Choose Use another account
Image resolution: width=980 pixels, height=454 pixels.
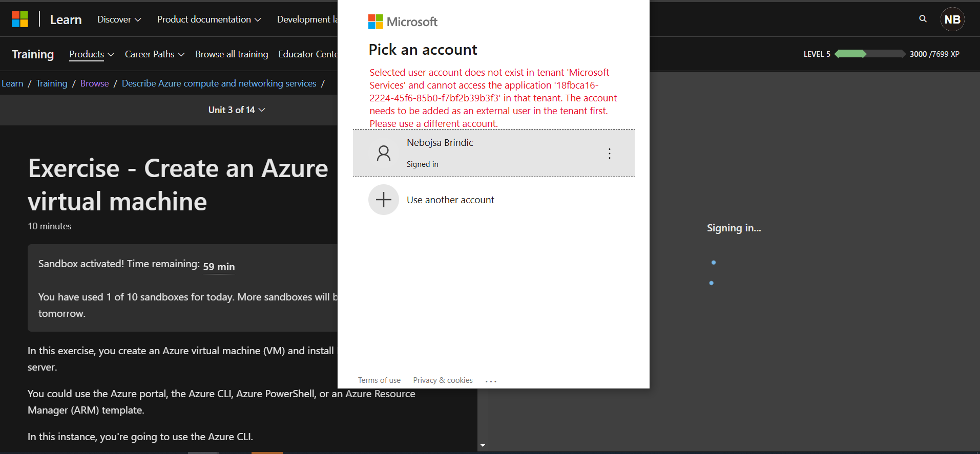(493, 200)
